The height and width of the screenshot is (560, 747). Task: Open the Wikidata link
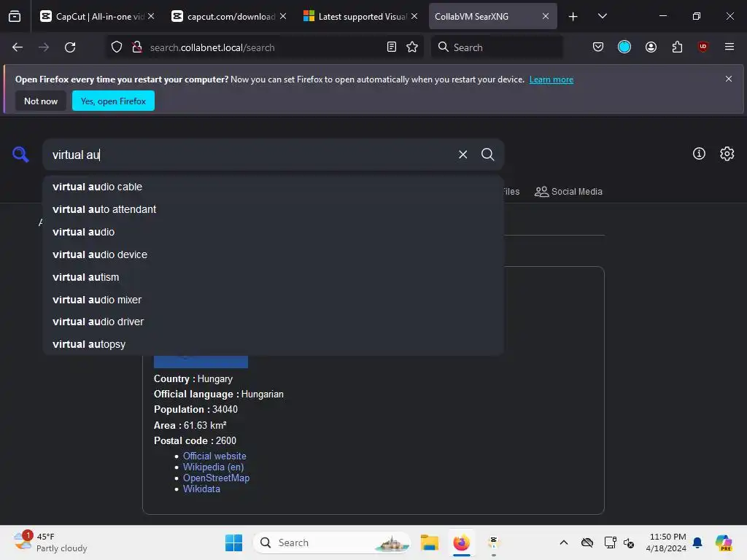pyautogui.click(x=201, y=489)
